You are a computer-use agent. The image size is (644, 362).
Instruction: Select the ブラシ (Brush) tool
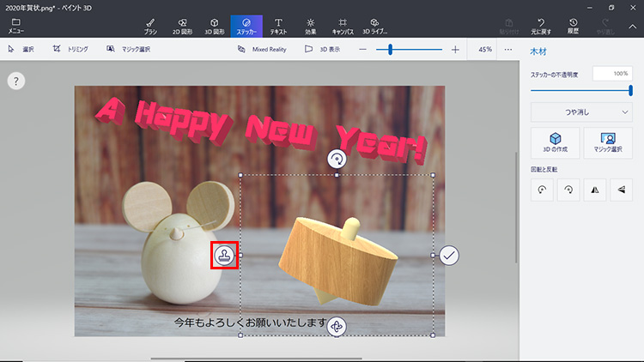(150, 25)
